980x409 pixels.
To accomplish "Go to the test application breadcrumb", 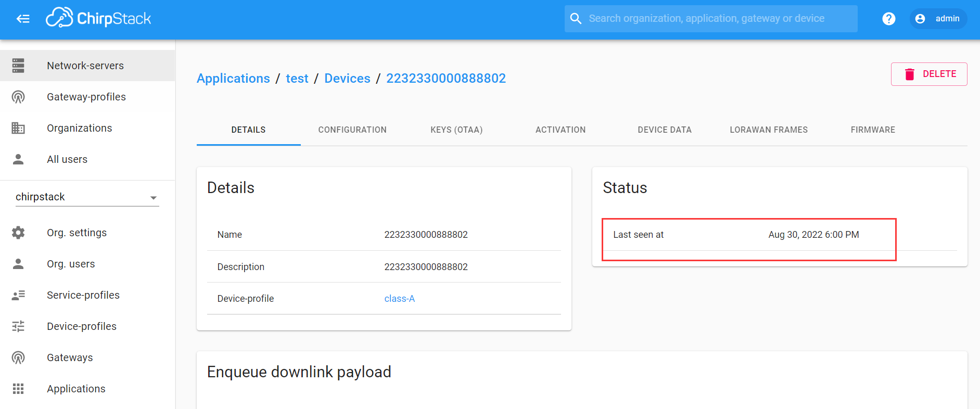I will 297,79.
